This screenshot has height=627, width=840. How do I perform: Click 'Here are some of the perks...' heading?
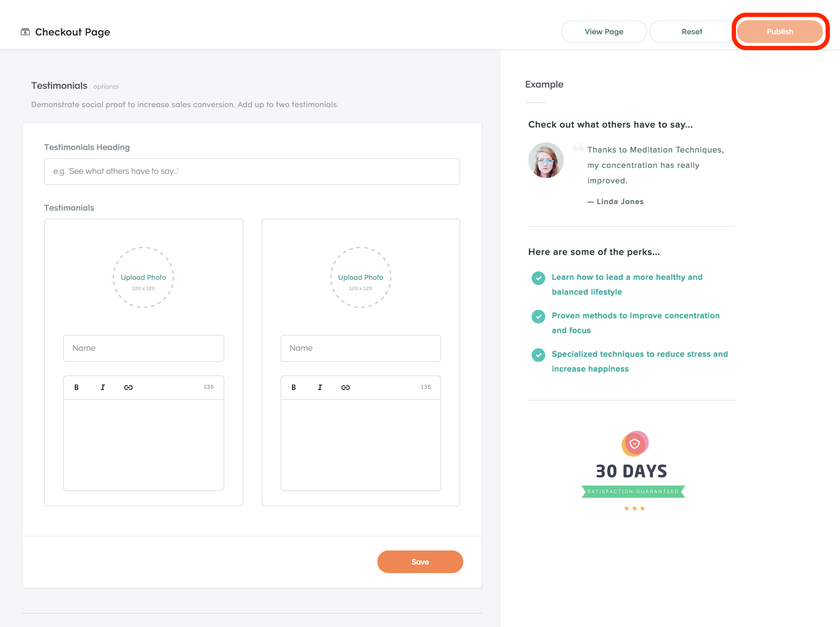pos(594,252)
